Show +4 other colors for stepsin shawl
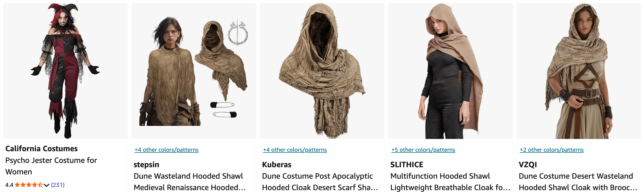644x192 pixels. 167,150
